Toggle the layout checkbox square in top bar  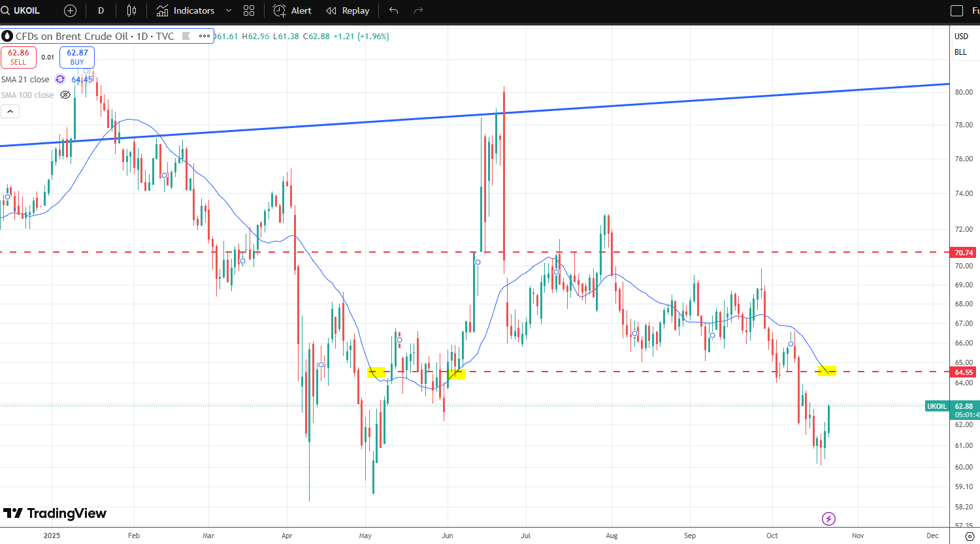(956, 10)
